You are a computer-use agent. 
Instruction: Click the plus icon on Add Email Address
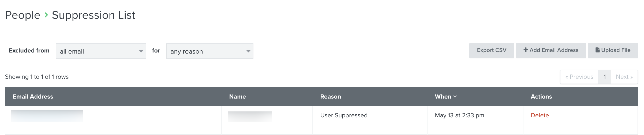[x=526, y=50]
